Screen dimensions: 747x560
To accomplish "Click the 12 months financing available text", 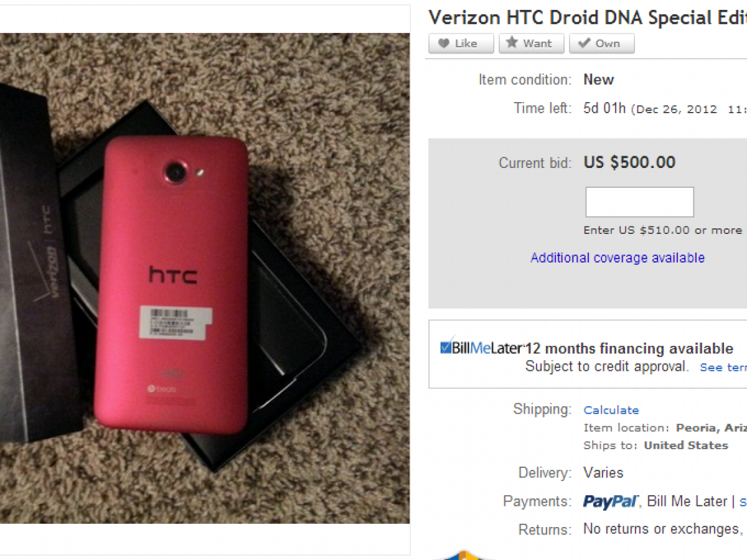I will [x=630, y=348].
